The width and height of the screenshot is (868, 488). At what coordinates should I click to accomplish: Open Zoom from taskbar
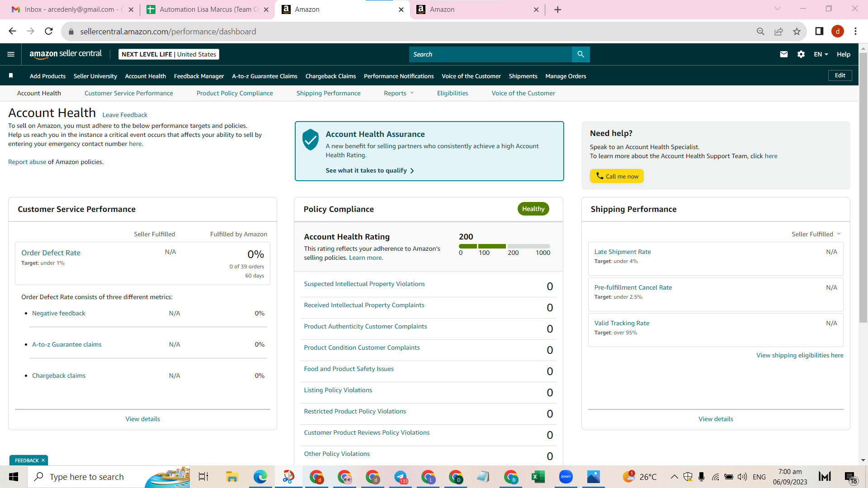566,477
